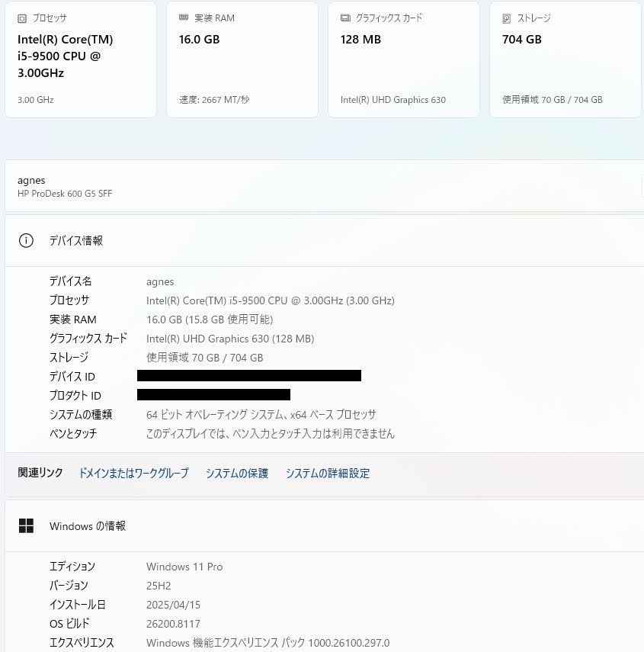644x652 pixels.
Task: Select the 実装 RAM 16.0 GB card
Action: (x=242, y=59)
